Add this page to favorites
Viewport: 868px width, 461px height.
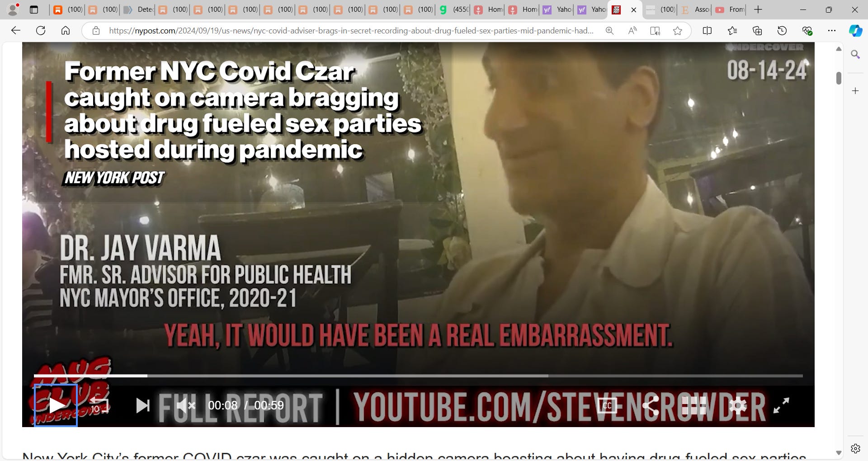coord(677,31)
